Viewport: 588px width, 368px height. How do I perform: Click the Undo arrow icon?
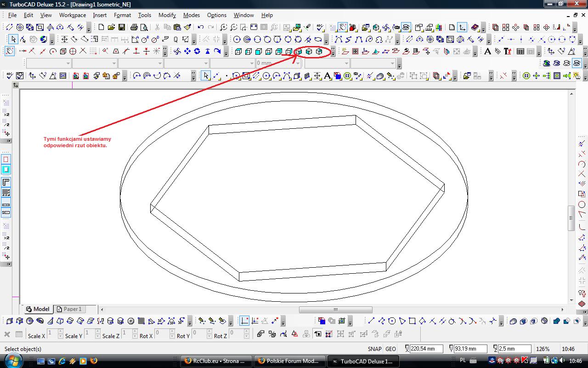[201, 28]
